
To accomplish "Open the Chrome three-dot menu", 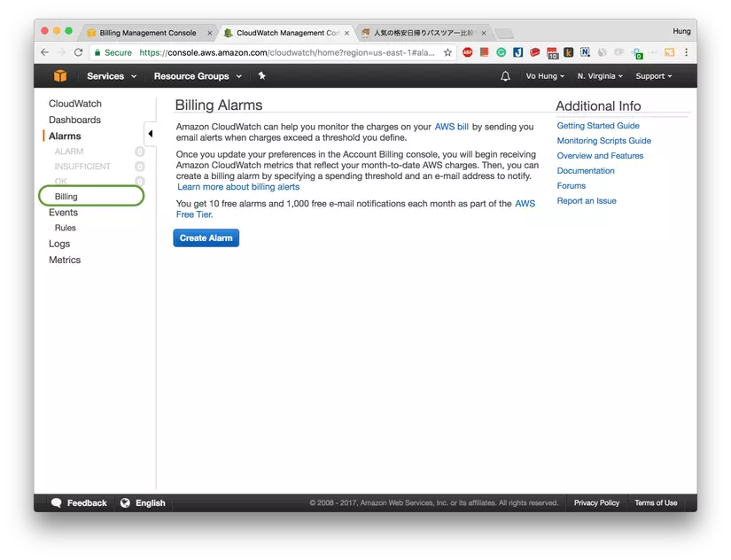I will [x=686, y=52].
